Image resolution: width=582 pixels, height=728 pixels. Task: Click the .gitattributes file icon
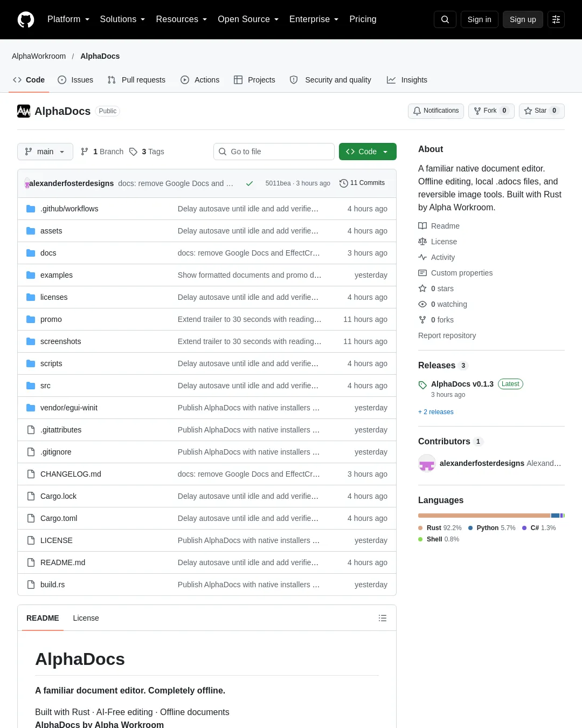(31, 430)
